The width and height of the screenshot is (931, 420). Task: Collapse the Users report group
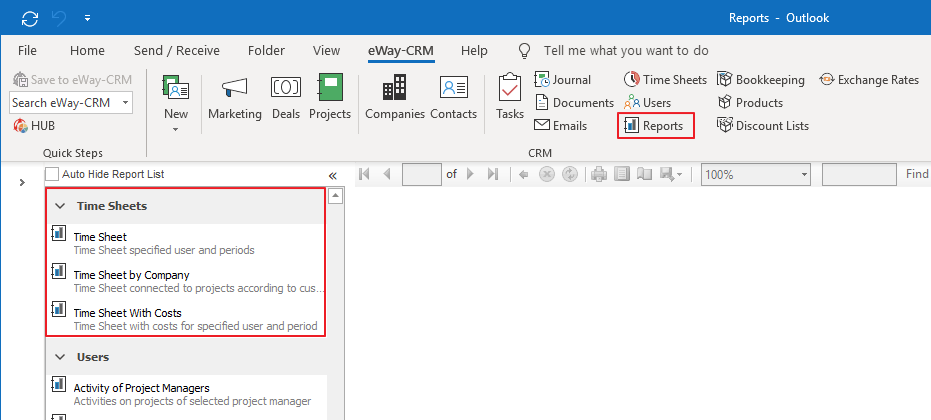tap(60, 357)
